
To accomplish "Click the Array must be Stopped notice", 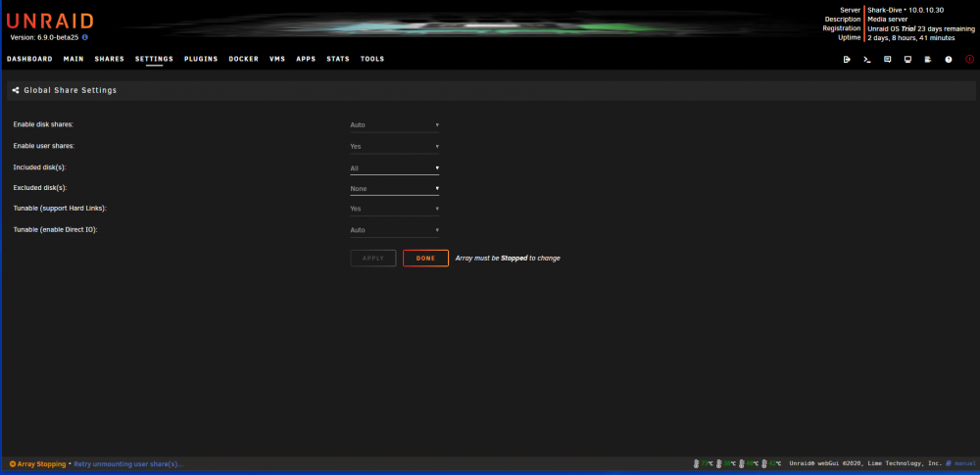I will click(x=508, y=259).
